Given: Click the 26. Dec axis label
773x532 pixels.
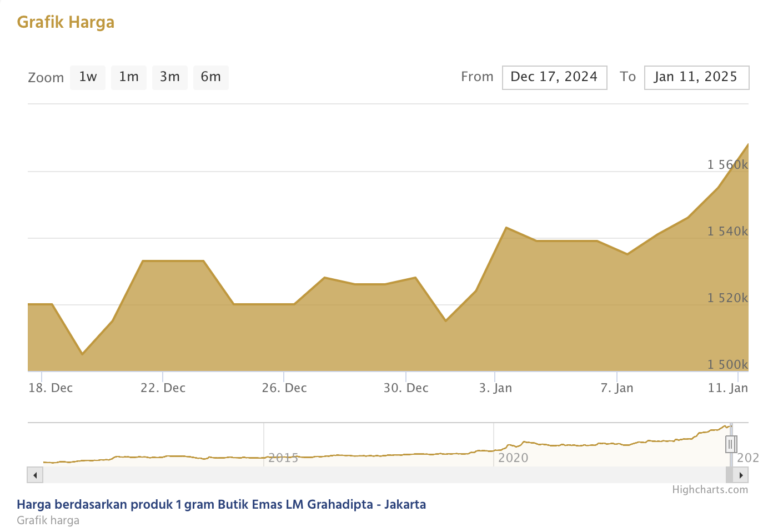Looking at the screenshot, I should tap(284, 388).
